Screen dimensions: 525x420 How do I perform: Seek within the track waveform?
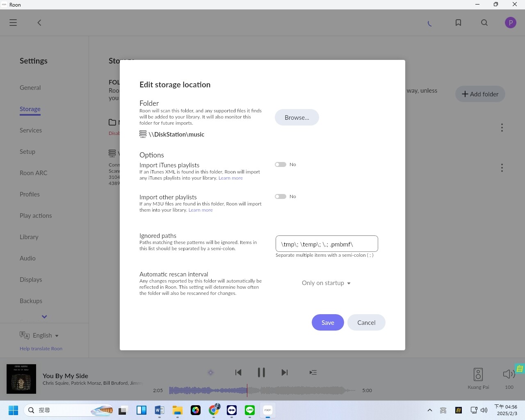point(262,390)
